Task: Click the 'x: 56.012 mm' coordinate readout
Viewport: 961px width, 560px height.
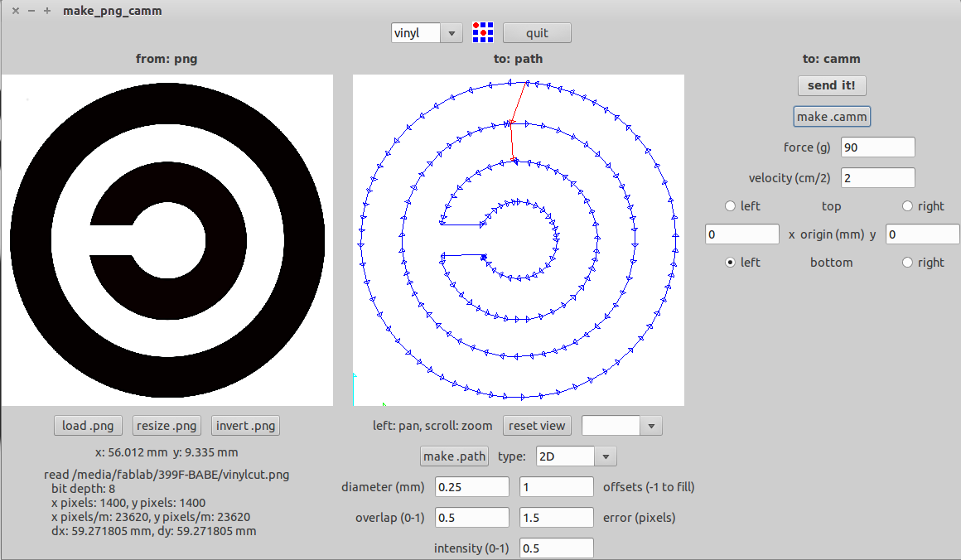Action: point(131,452)
